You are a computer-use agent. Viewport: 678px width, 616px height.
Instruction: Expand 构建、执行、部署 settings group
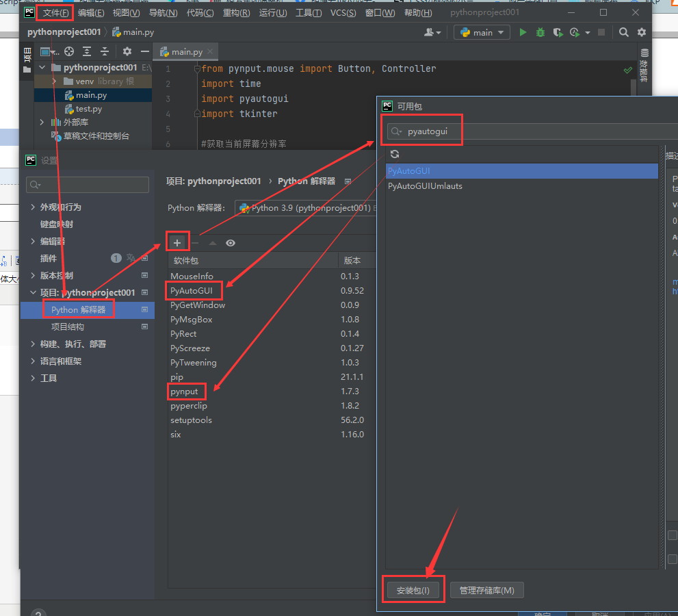[33, 344]
